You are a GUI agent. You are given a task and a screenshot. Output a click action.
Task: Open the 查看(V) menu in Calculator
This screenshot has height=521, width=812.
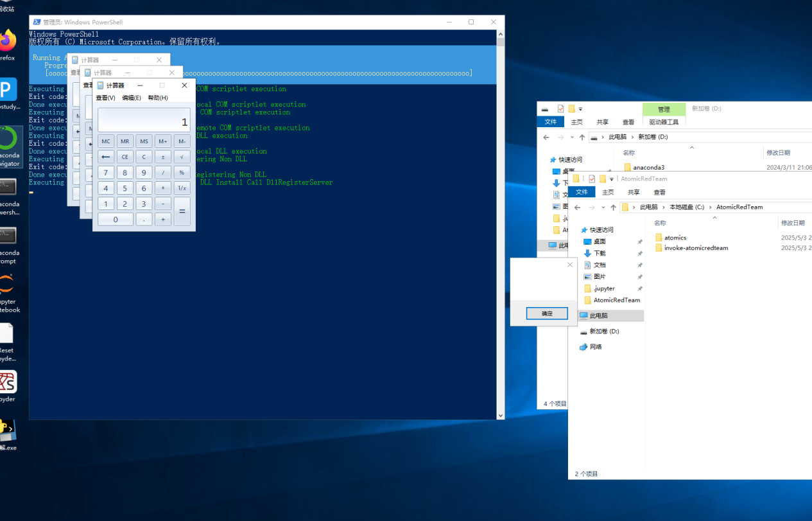pyautogui.click(x=105, y=98)
